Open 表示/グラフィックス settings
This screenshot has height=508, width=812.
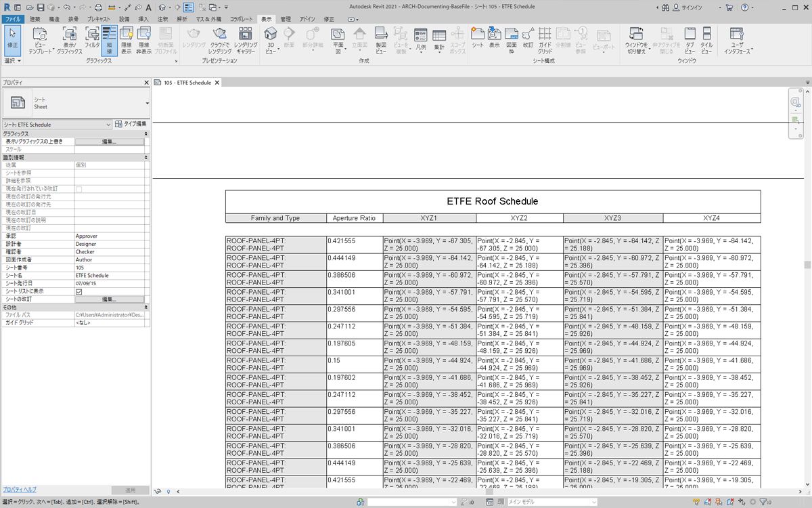69,41
